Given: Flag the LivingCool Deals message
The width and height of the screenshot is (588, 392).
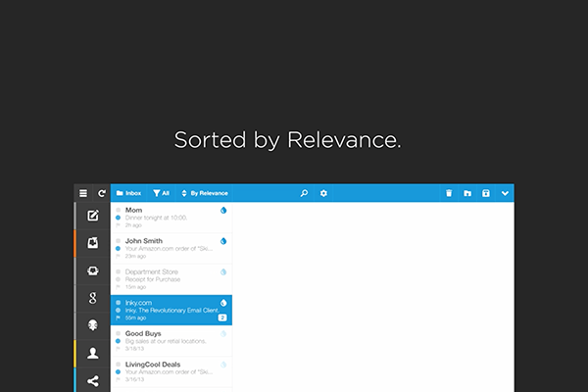Looking at the screenshot, I should pyautogui.click(x=119, y=379).
